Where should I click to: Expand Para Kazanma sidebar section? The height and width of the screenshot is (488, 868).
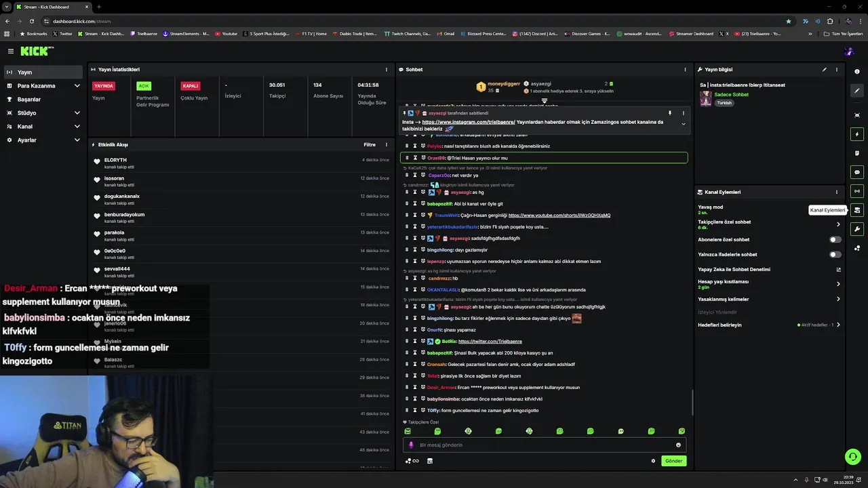[x=43, y=86]
